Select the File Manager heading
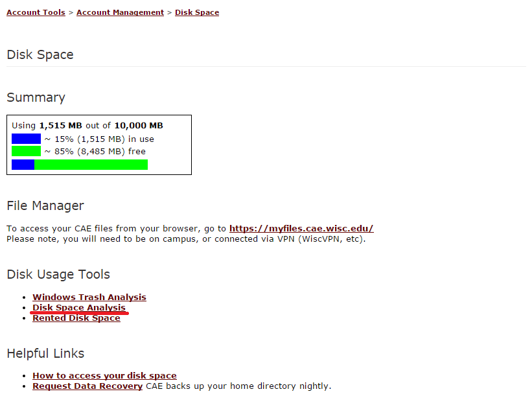 [x=45, y=206]
